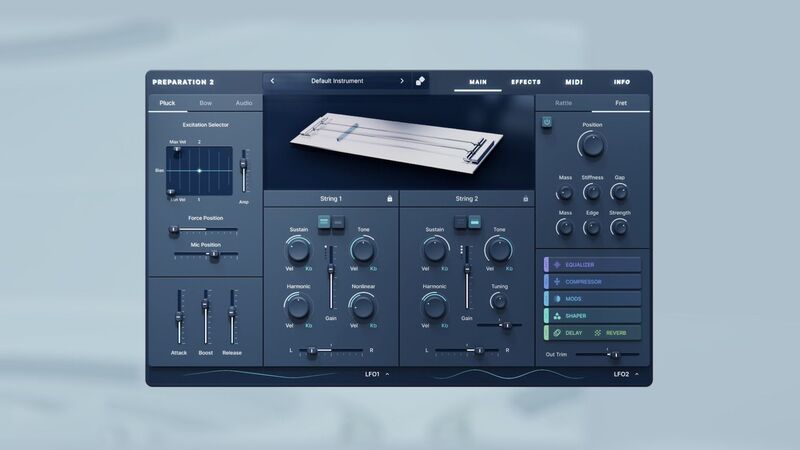Select String 2 left mode button
This screenshot has height=450, width=800.
460,222
